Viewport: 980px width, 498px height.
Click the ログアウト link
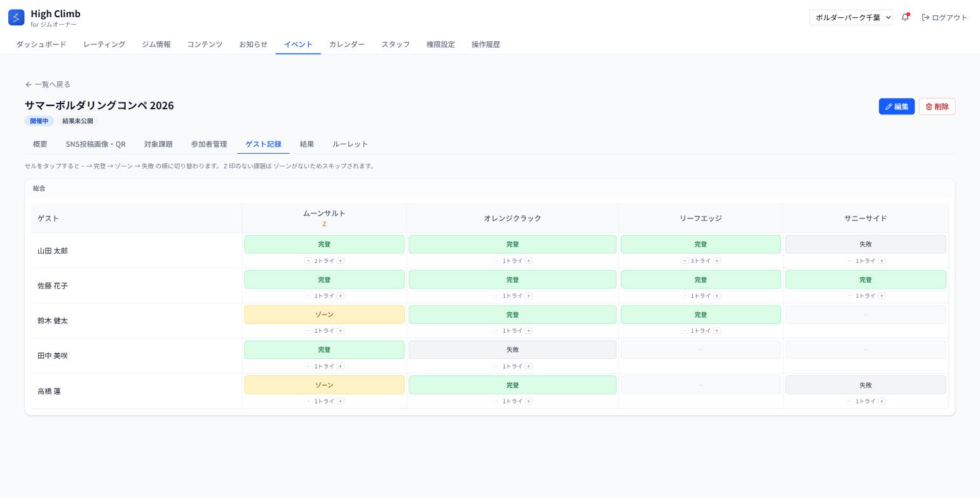coord(944,17)
